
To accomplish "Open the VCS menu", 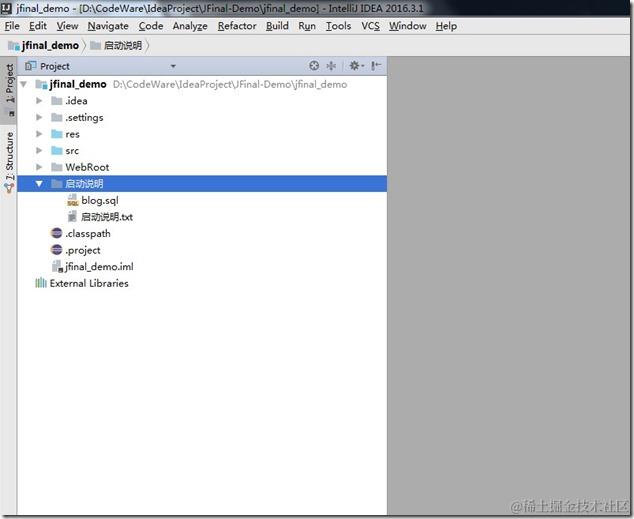I will (x=370, y=26).
